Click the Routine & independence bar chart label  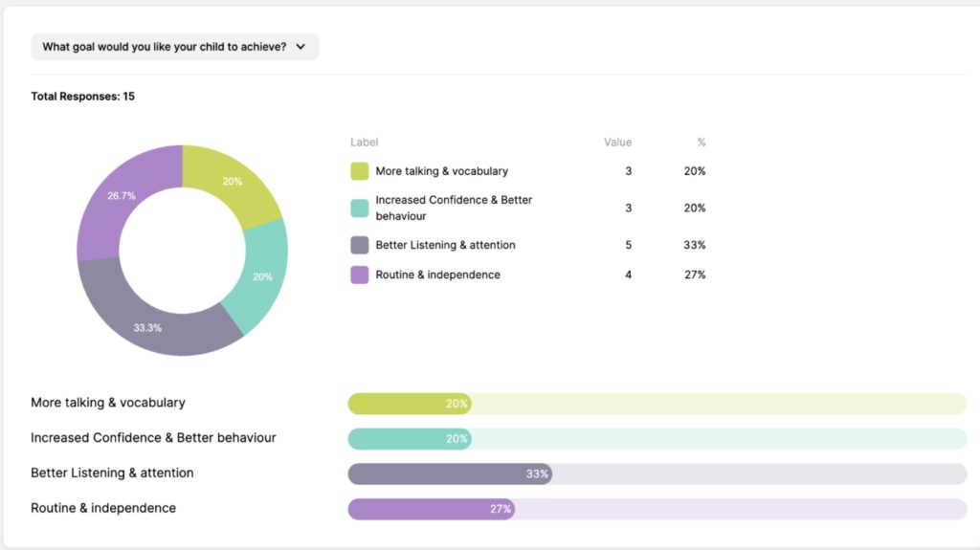(103, 508)
